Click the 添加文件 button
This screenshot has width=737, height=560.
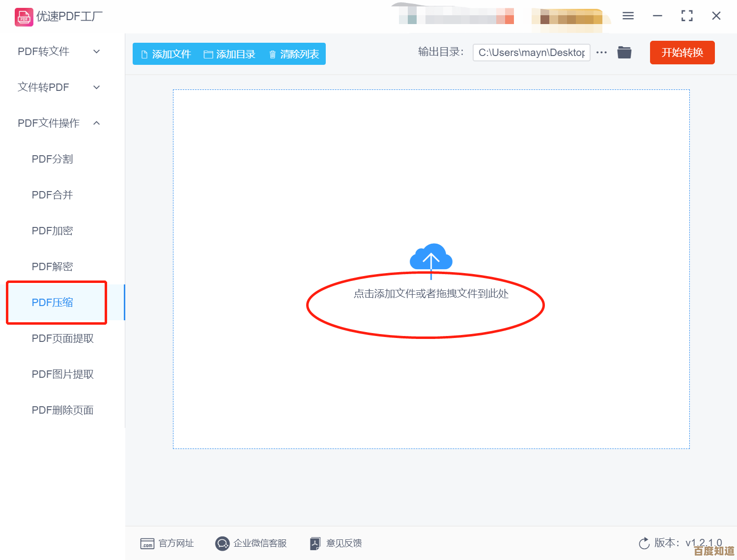click(166, 54)
